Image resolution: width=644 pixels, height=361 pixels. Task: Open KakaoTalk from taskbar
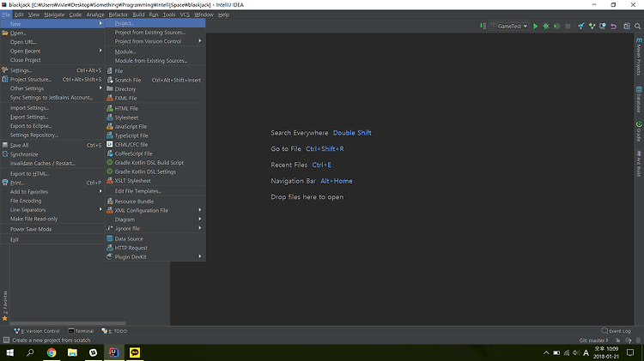135,352
